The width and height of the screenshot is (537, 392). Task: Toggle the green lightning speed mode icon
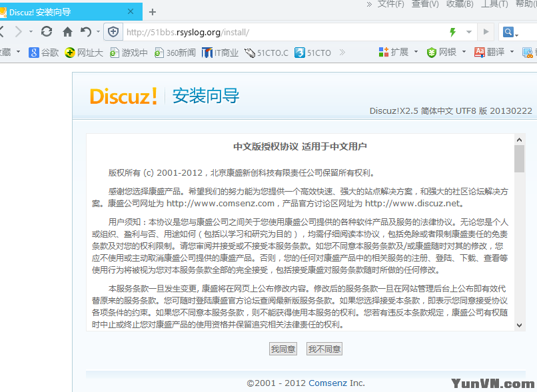coord(453,32)
